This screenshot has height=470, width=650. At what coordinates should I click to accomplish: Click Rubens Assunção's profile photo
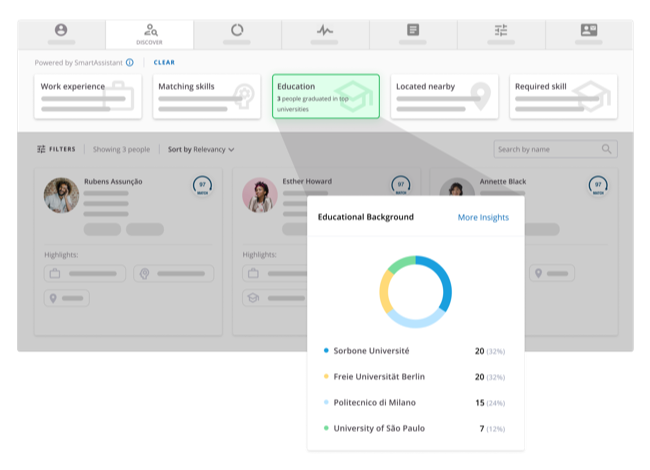62,195
